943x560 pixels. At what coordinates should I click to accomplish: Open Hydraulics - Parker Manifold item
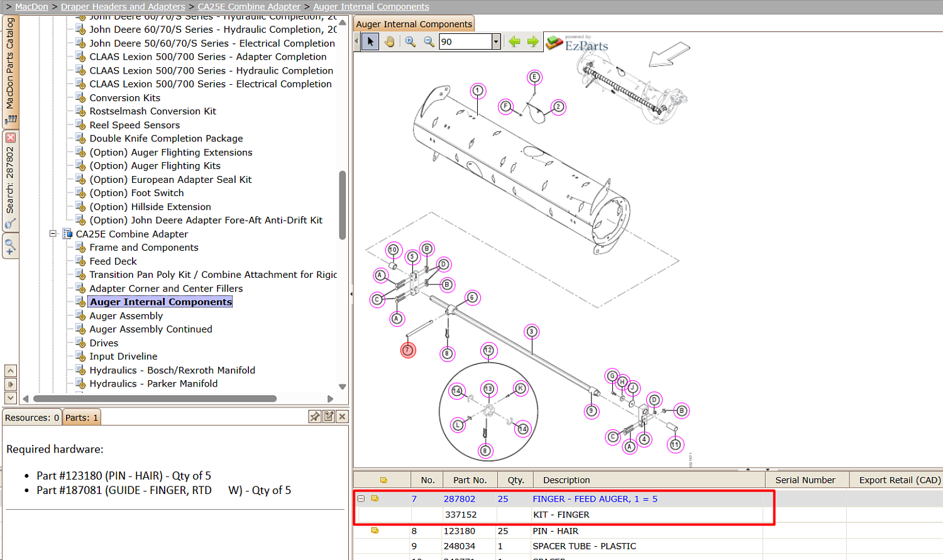153,383
